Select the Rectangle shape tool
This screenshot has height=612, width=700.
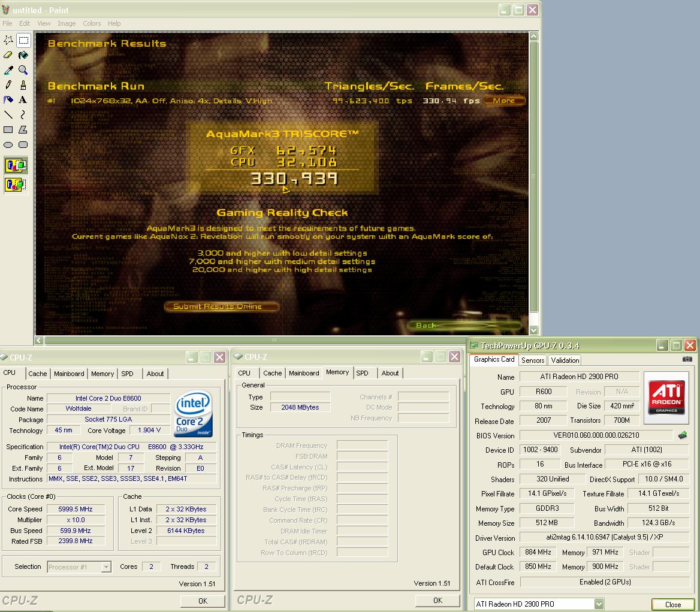[x=8, y=129]
